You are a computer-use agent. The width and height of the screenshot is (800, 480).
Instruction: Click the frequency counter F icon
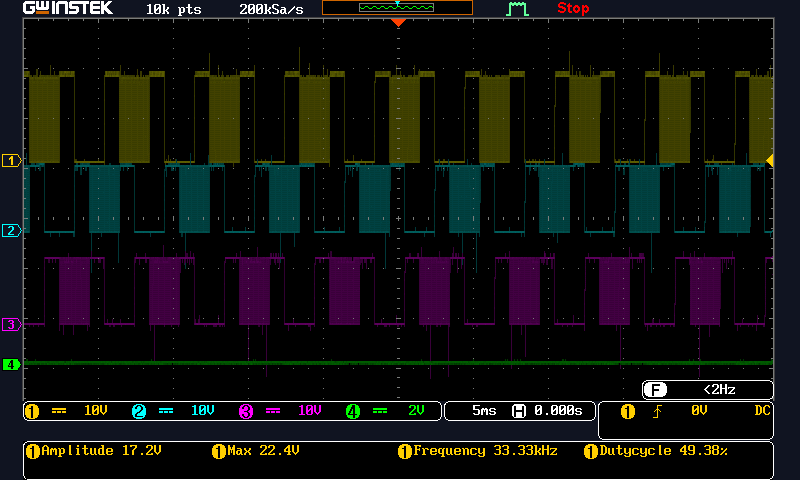click(655, 390)
